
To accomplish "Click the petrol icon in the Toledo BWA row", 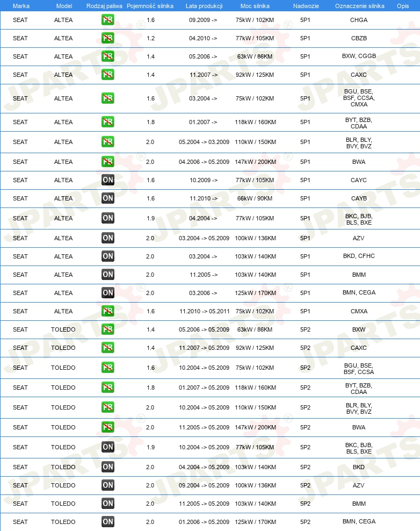I will 107,427.
